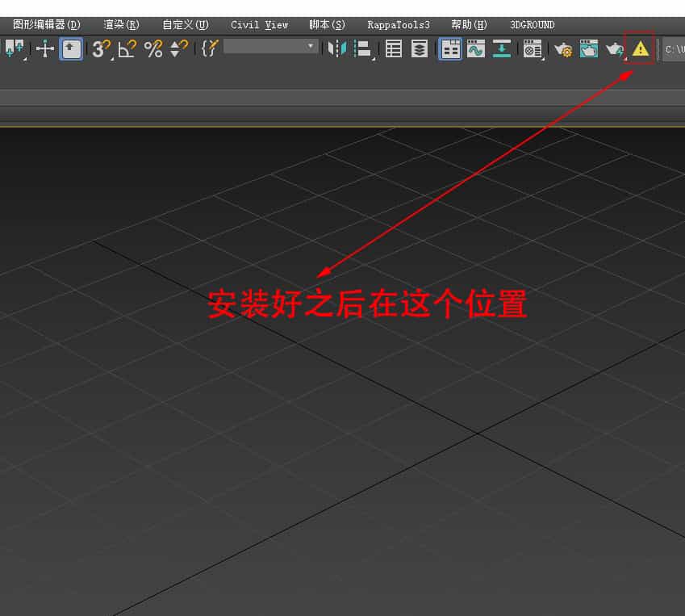Toggle Spinner Snap
This screenshot has height=616, width=685.
click(x=178, y=49)
